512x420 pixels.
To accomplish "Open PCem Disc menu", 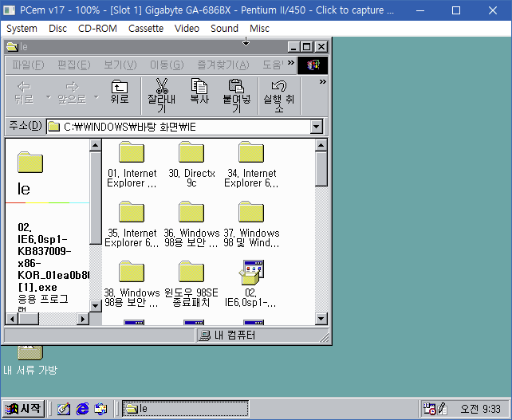I will tap(57, 29).
